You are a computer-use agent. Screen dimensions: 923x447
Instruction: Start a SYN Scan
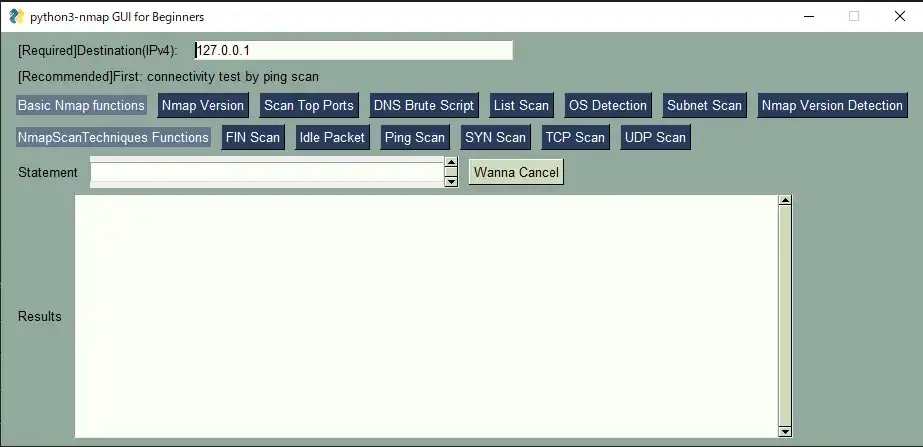[x=496, y=137]
